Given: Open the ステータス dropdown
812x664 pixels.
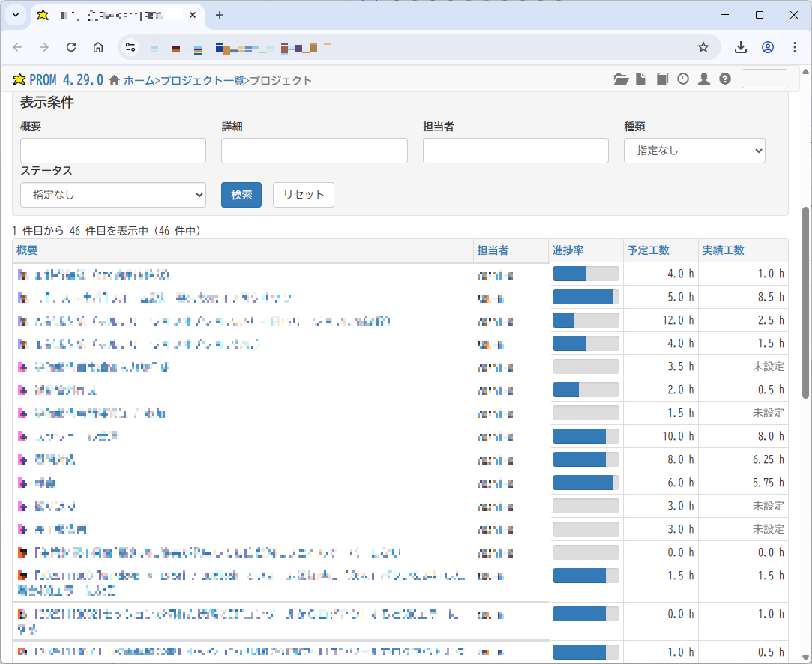Looking at the screenshot, I should [x=112, y=195].
